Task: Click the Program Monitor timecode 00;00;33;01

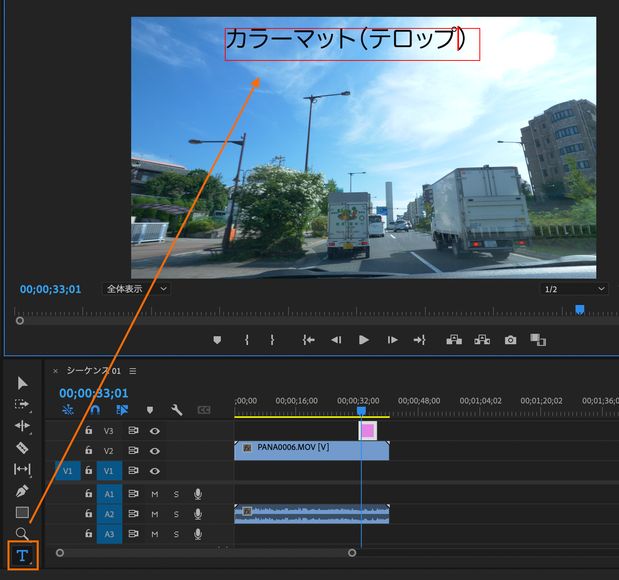Action: point(51,289)
